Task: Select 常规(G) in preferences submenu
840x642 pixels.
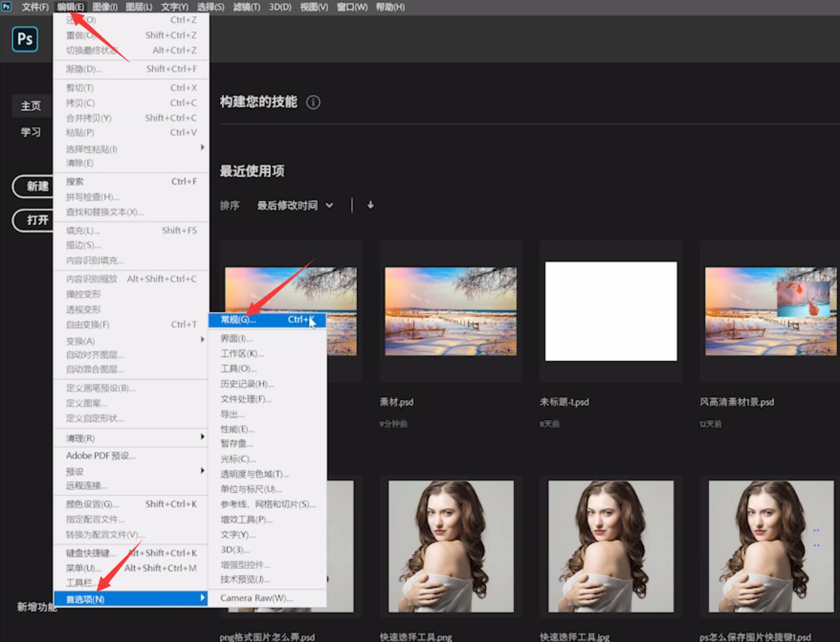Action: (267, 320)
